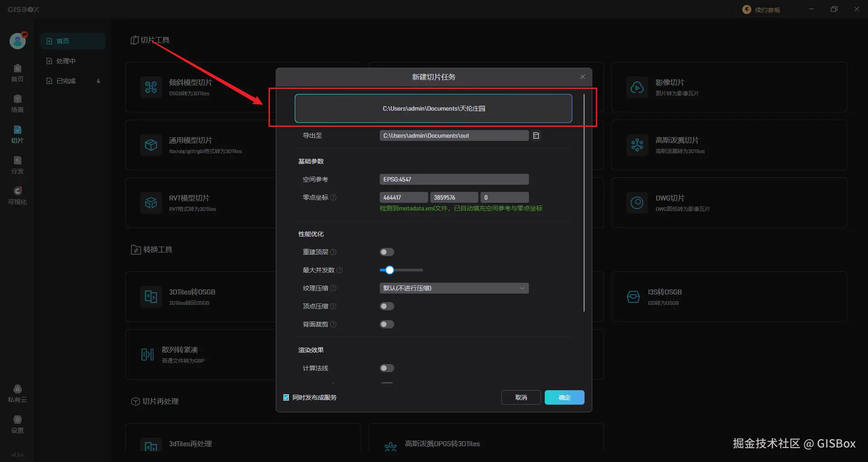Click the 导出至 output path field
The image size is (868, 462).
pos(454,135)
